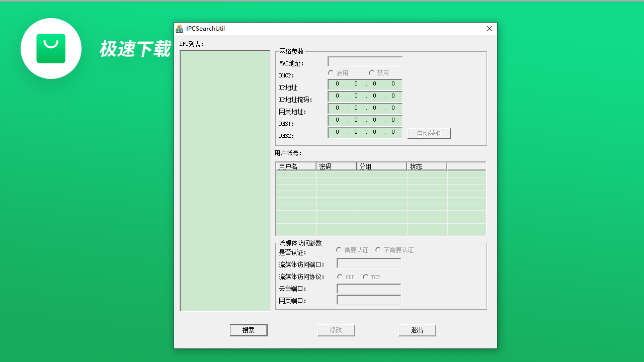Click the IPCSearchUtil title bar app icon
This screenshot has height=362, width=644.
click(179, 29)
